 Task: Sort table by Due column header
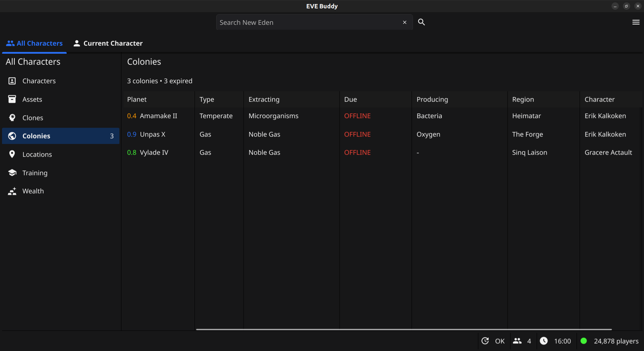point(351,99)
